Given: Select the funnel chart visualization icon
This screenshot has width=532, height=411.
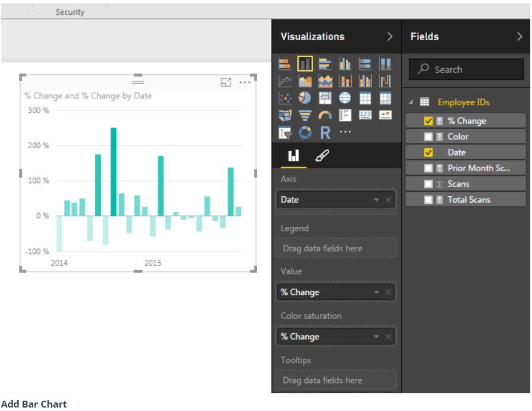Looking at the screenshot, I should 305,115.
